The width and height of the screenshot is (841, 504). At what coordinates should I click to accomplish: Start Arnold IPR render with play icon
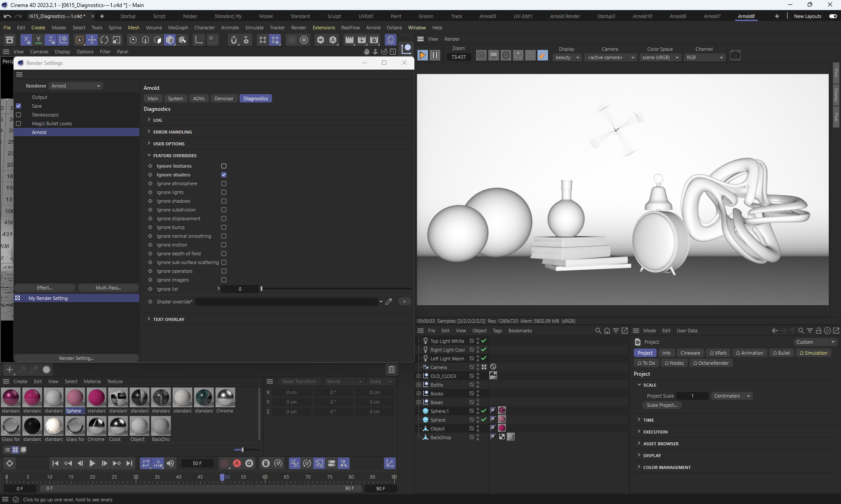coord(422,55)
